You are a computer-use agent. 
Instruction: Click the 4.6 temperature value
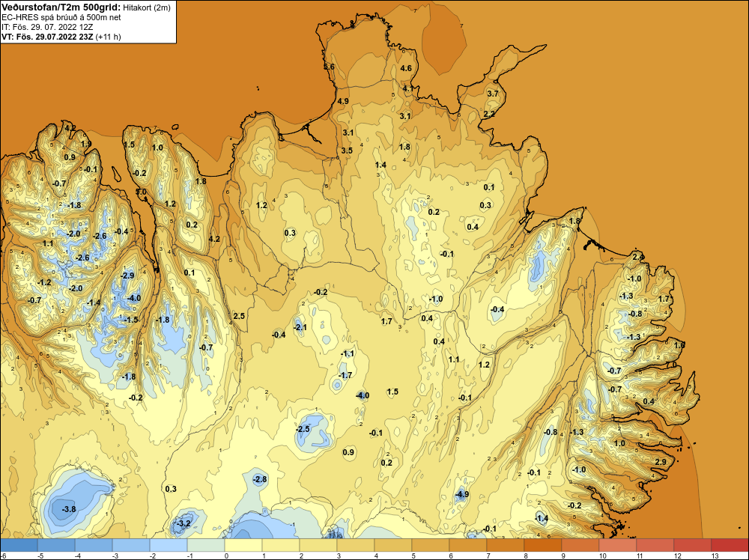406,68
